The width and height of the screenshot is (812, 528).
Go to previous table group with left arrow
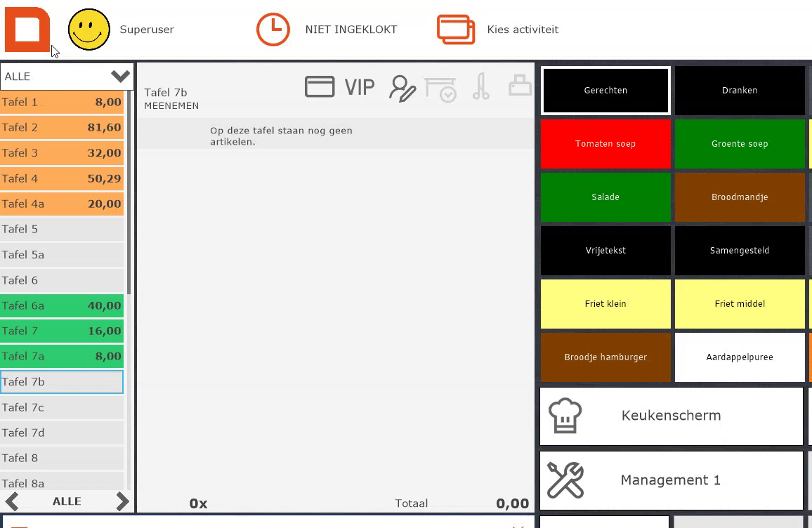pyautogui.click(x=12, y=501)
